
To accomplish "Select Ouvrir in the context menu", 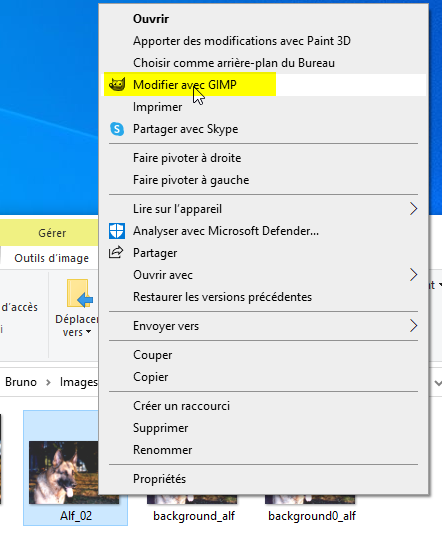I will coord(151,19).
